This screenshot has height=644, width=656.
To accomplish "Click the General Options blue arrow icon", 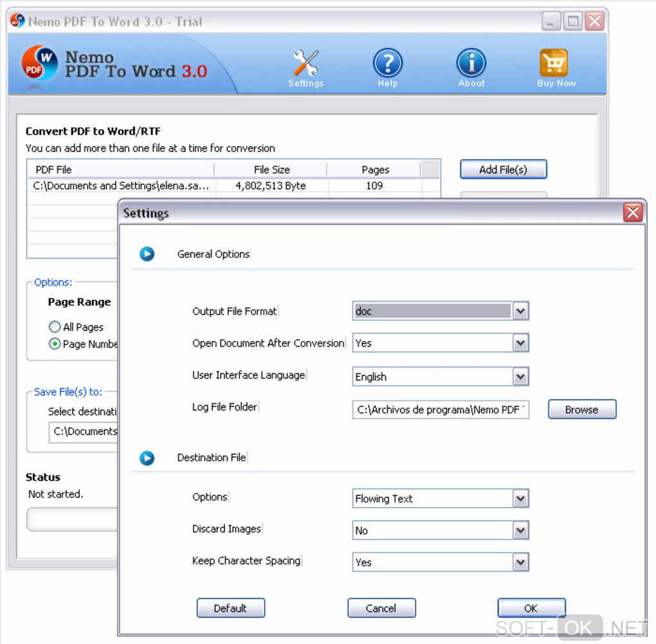I will [x=147, y=254].
